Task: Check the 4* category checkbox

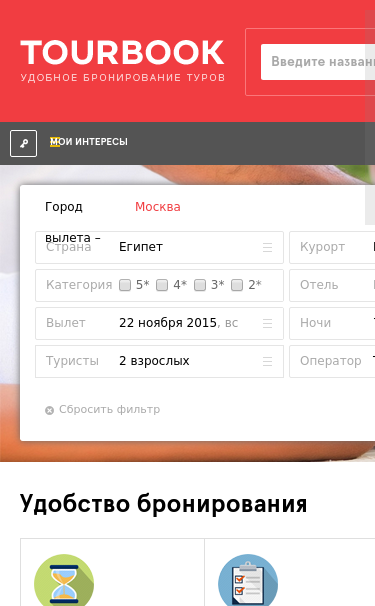Action: coord(162,285)
